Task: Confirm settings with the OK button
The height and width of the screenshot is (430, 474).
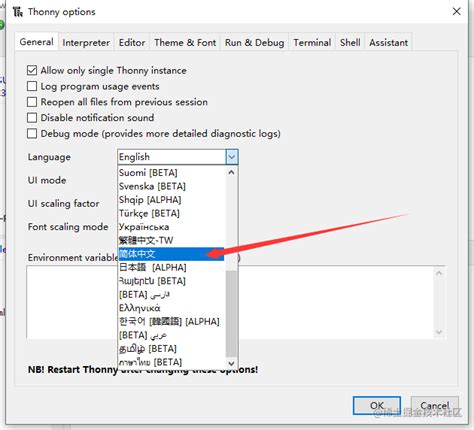Action: (x=377, y=405)
